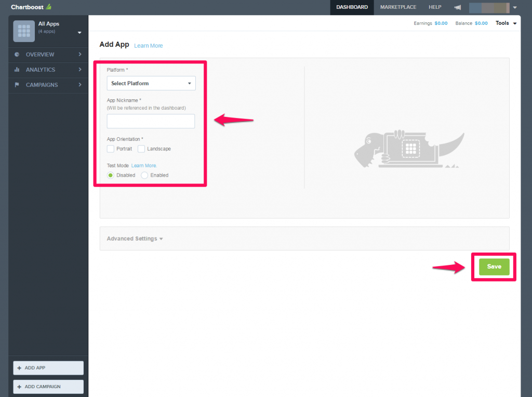Open the All Apps grid icon
The image size is (532, 397).
point(23,31)
